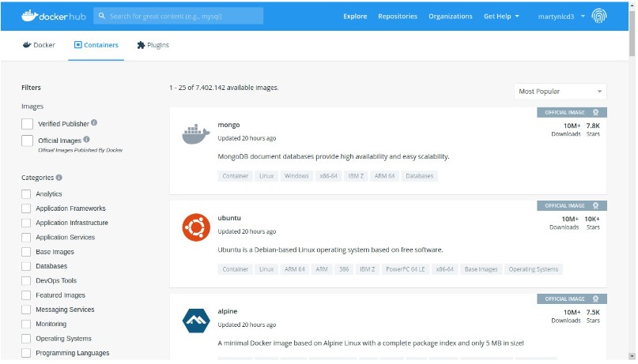The image size is (638, 364).
Task: Toggle the DevOps Tools checkbox
Action: [26, 281]
